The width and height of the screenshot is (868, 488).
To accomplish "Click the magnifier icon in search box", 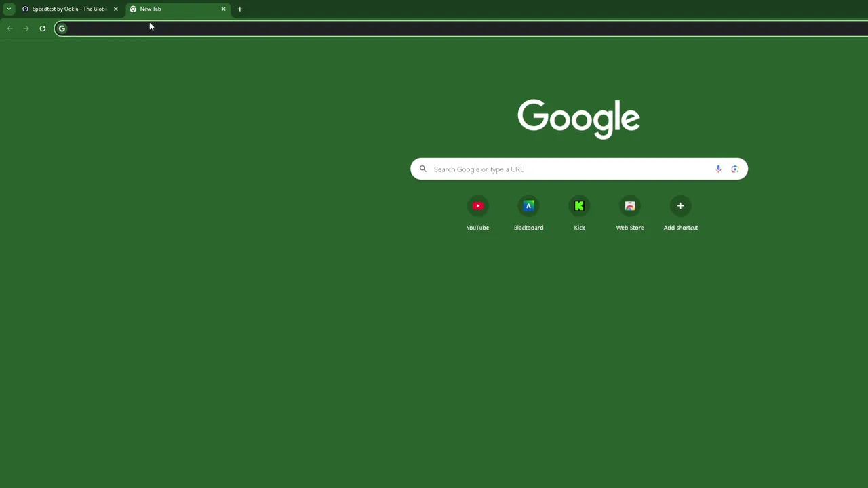I will 423,169.
